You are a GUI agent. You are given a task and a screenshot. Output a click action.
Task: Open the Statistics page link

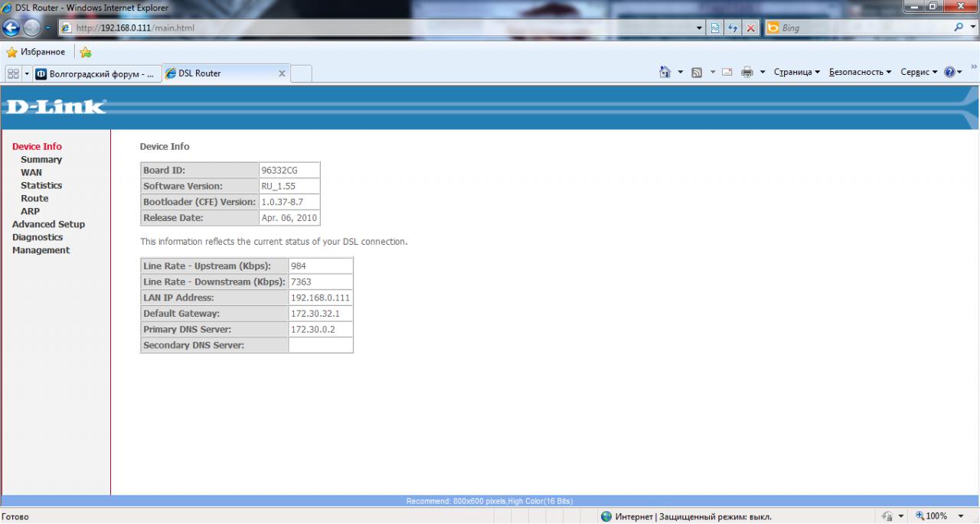(x=41, y=186)
